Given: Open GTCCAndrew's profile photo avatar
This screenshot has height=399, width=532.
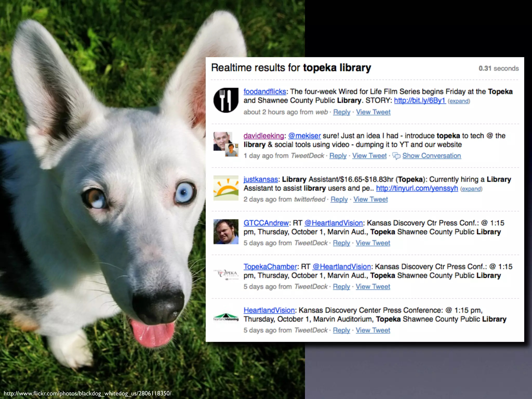Looking at the screenshot, I should 226,231.
